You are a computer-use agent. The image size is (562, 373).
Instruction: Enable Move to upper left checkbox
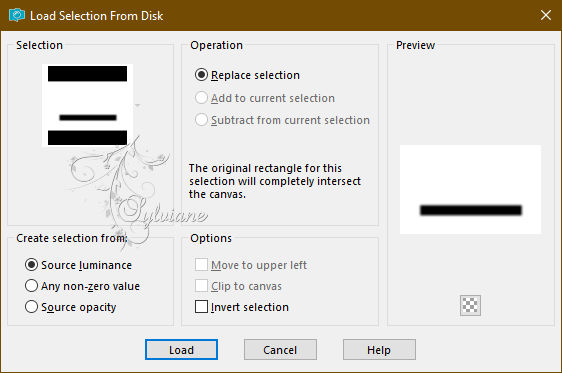201,265
